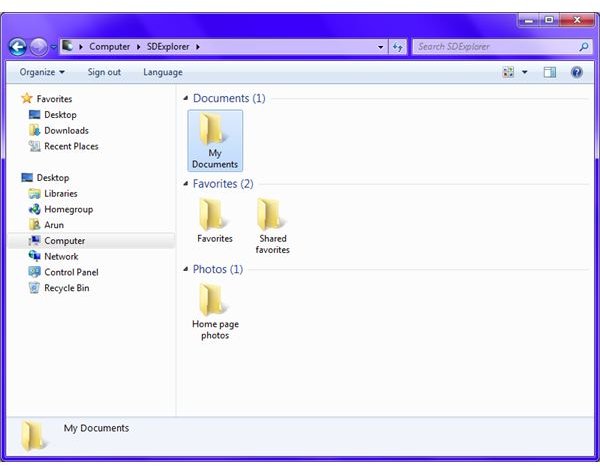Viewport: 600px width, 466px height.
Task: Expand arrow after SDExplorer breadcrumb
Action: click(198, 47)
